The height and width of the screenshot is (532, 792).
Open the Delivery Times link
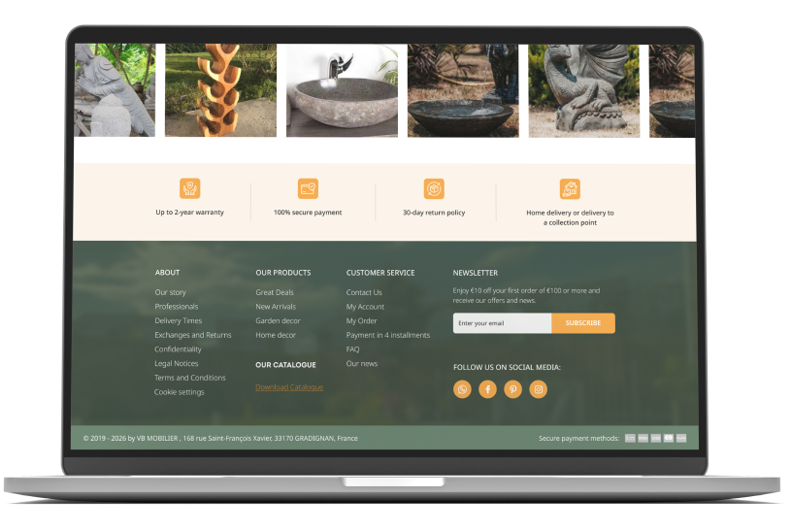[179, 320]
